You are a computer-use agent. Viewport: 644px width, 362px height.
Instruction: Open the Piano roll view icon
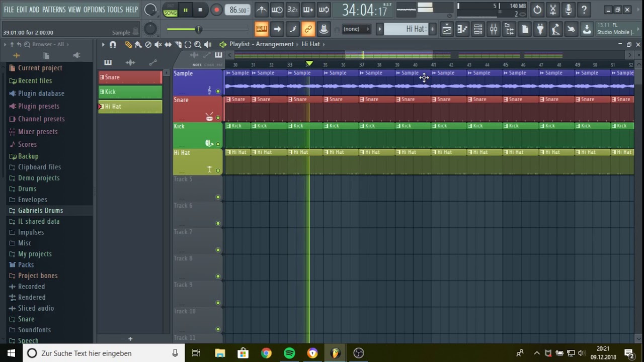[x=462, y=29]
